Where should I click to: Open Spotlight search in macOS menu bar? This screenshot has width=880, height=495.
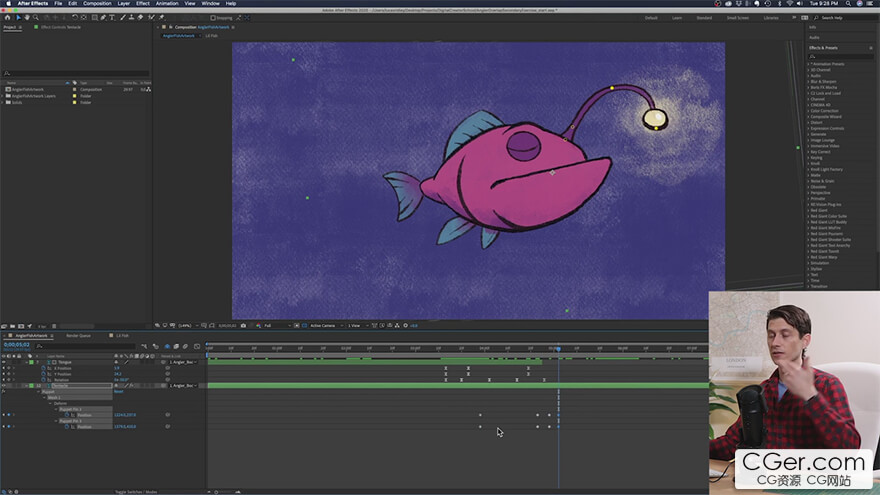coord(848,3)
